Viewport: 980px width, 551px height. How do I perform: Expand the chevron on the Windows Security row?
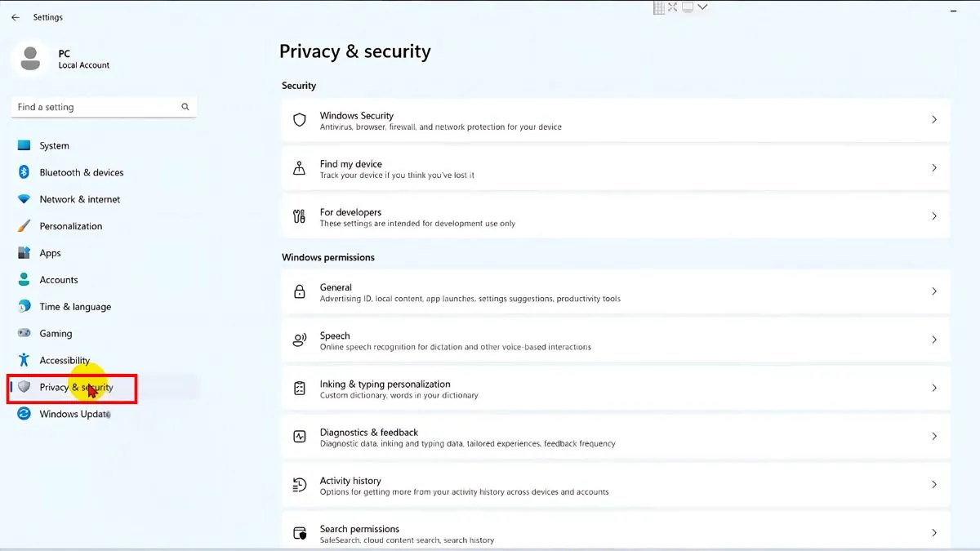(x=934, y=119)
